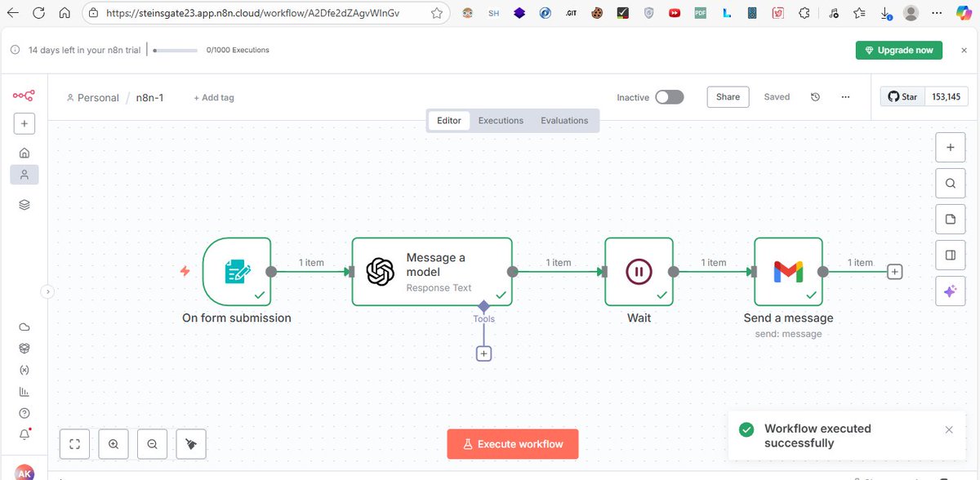This screenshot has height=480, width=980.
Task: Open Admin Panel cloud icon in sidebar
Action: tap(24, 327)
